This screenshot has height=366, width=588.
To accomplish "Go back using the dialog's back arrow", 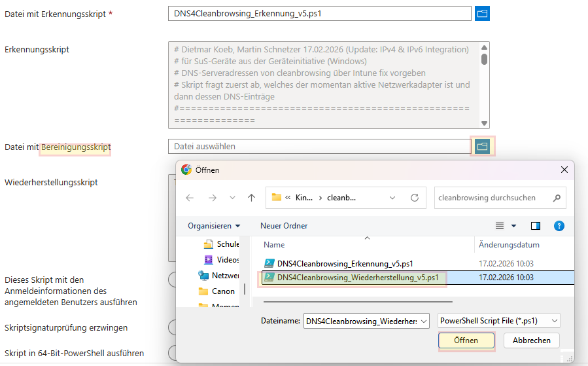I will pos(190,198).
